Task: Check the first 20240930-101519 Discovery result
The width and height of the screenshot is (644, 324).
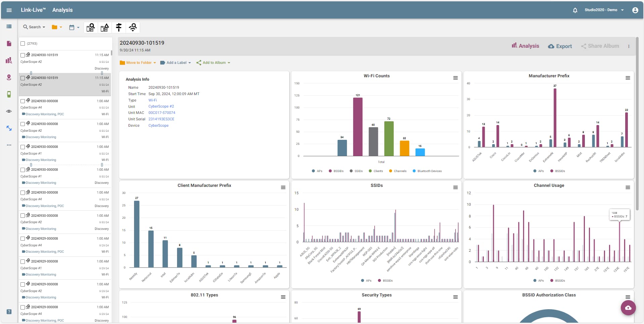Action: pos(23,55)
